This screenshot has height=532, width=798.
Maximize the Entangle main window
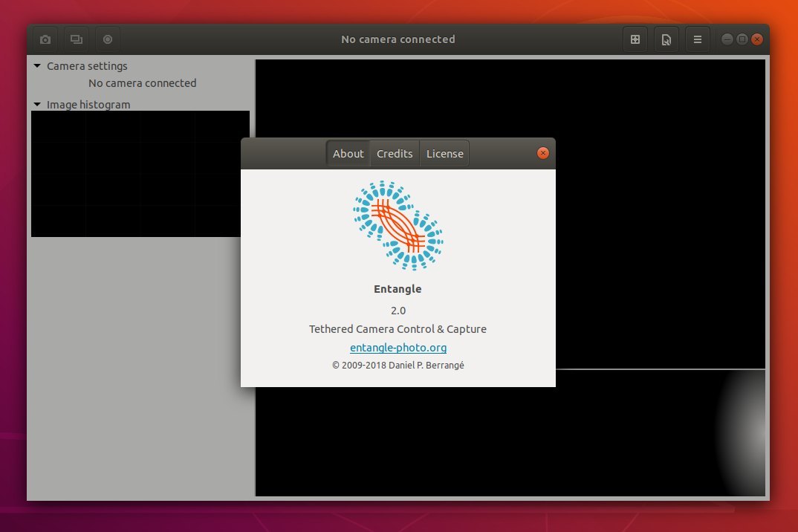[742, 39]
